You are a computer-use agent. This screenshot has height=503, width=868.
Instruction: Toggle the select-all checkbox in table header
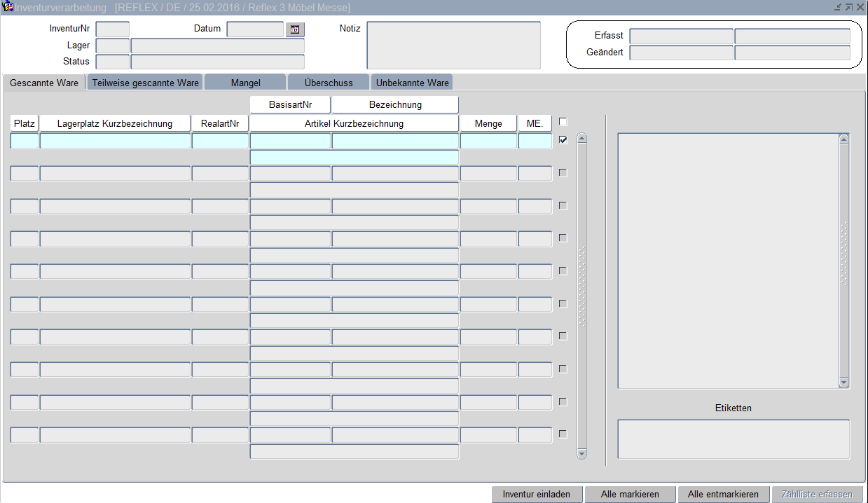pos(563,122)
